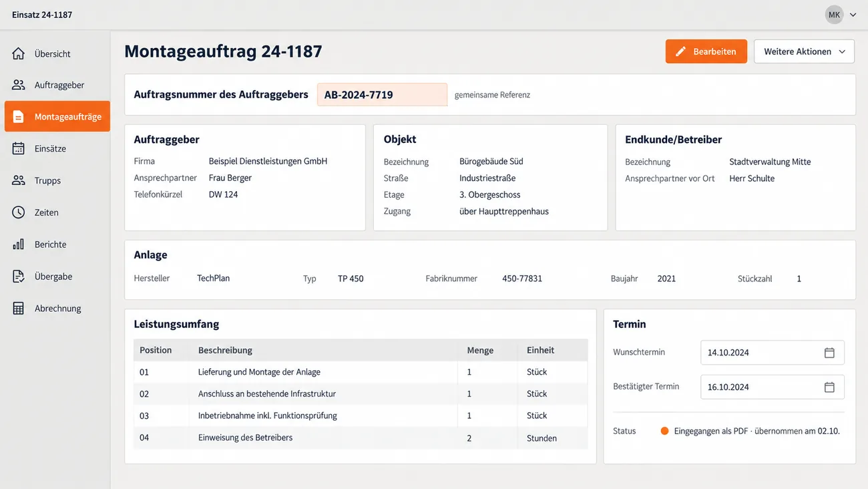868x489 pixels.
Task: Click the orange status dot
Action: [664, 431]
